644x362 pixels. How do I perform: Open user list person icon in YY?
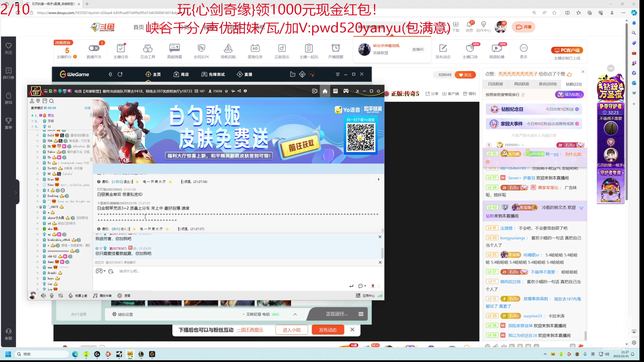click(32, 101)
